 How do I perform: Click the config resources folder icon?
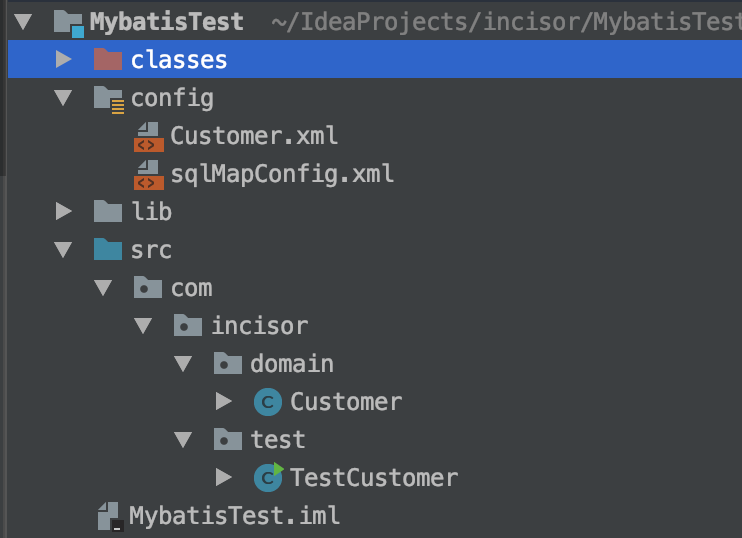pos(108,98)
